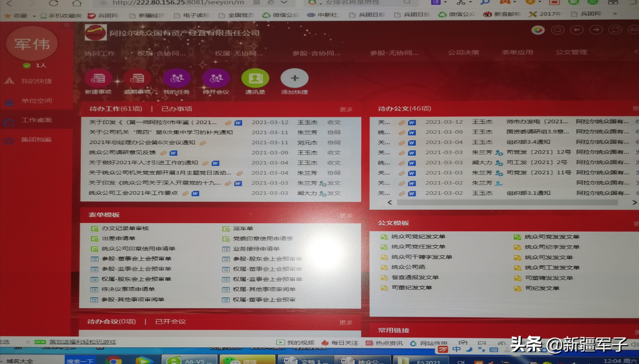
Task: Click the refresh icon in header
Action: 615,30
